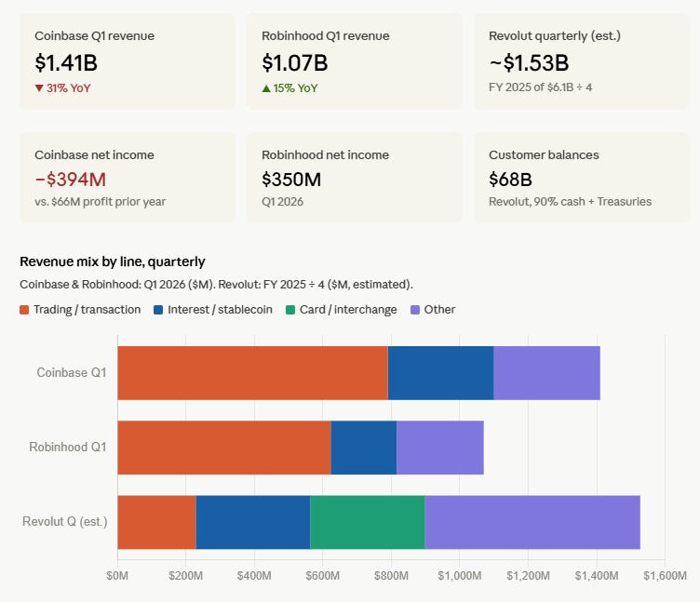Click Coinbase Q1 Other purple segment
The width and height of the screenshot is (700, 602).
547,372
